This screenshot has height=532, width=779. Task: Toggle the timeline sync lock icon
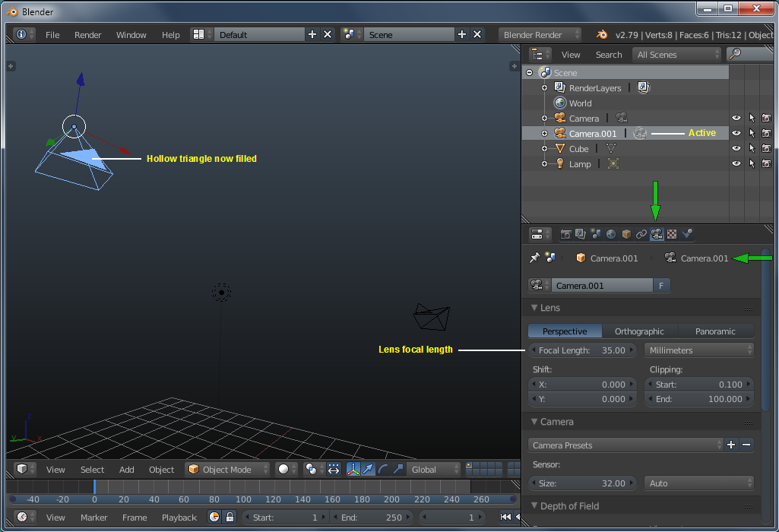point(230,517)
